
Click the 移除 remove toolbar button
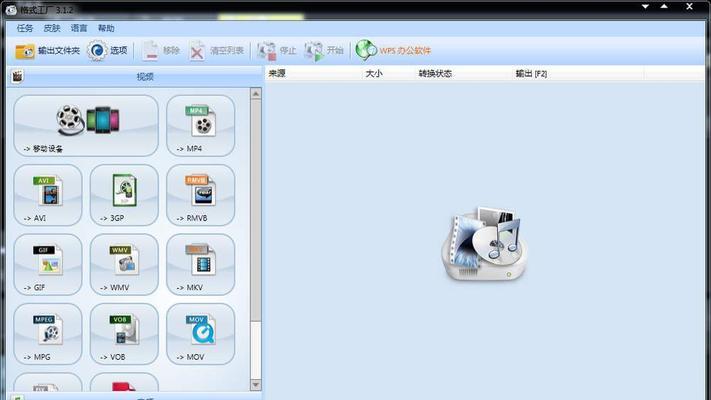pos(161,50)
